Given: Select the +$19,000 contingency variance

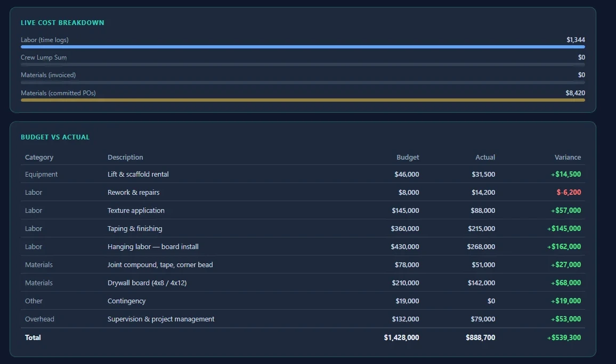Looking at the screenshot, I should 566,301.
